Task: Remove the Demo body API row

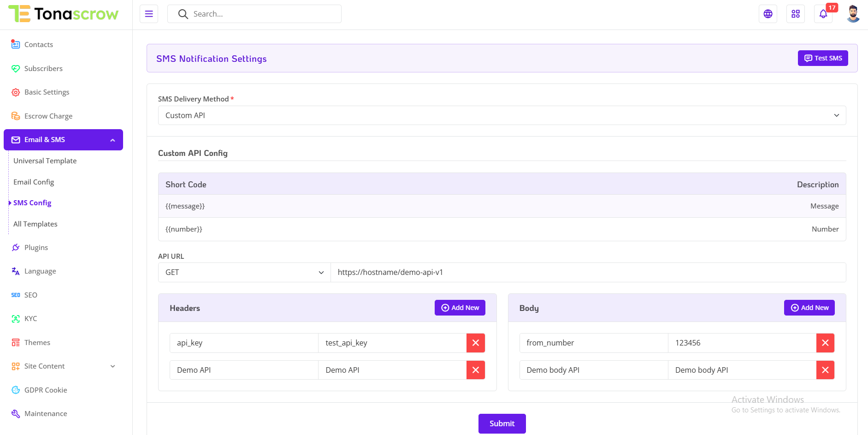Action: pyautogui.click(x=825, y=370)
